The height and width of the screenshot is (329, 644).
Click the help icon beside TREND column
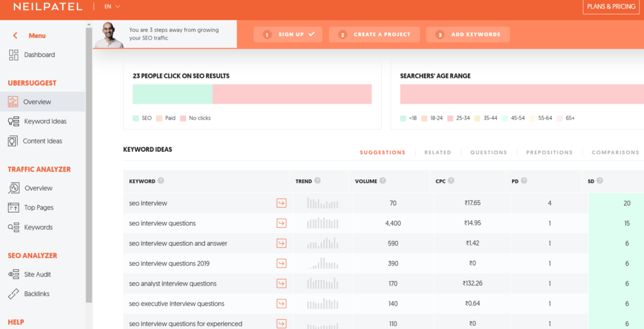[318, 181]
